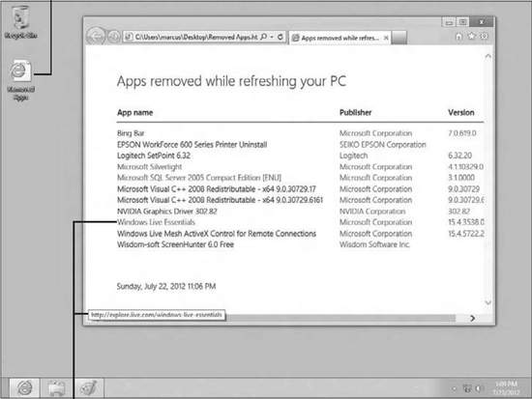Image resolution: width=532 pixels, height=399 pixels.
Task: Click the 'Publisher' column header
Action: 356,112
